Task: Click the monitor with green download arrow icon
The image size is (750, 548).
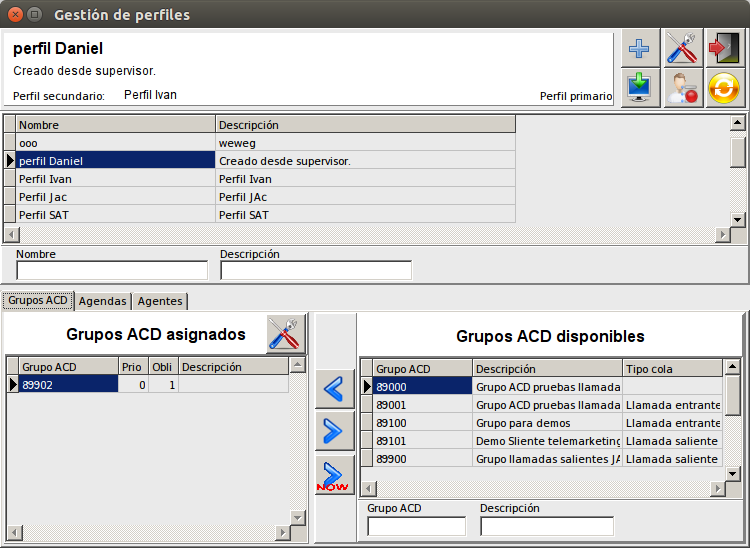Action: click(640, 88)
